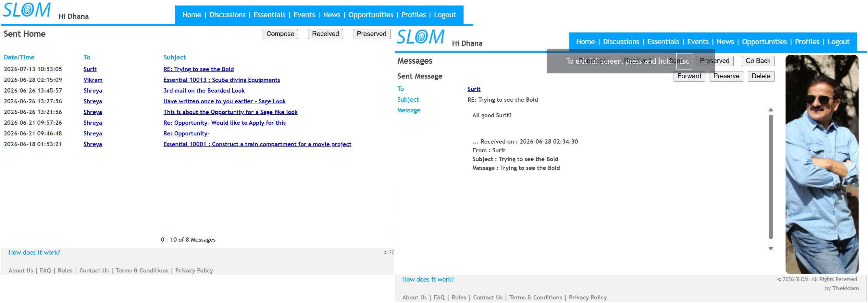Open subject 'RE: Trying to see the Bold'
Viewport: 868px width, 303px height.
(x=198, y=69)
